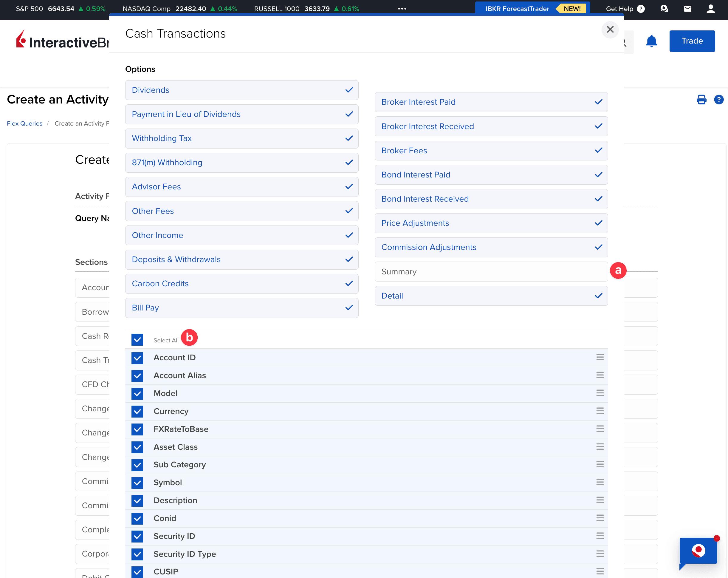Uncheck the Currency field checkbox
728x578 pixels.
137,412
